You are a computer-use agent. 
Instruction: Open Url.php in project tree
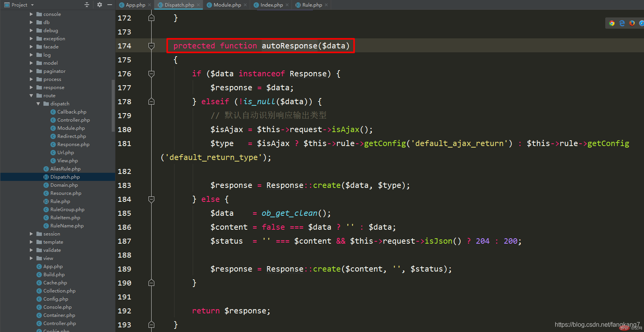pyautogui.click(x=66, y=152)
